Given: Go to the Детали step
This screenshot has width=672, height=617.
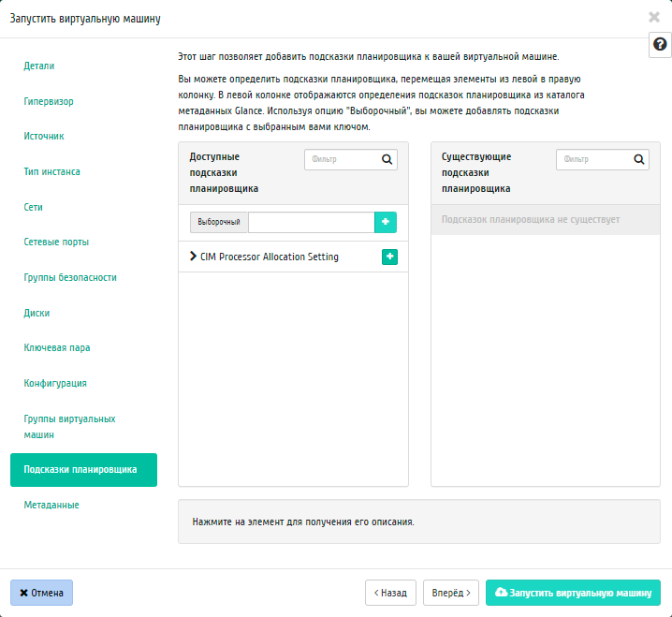Looking at the screenshot, I should [39, 66].
